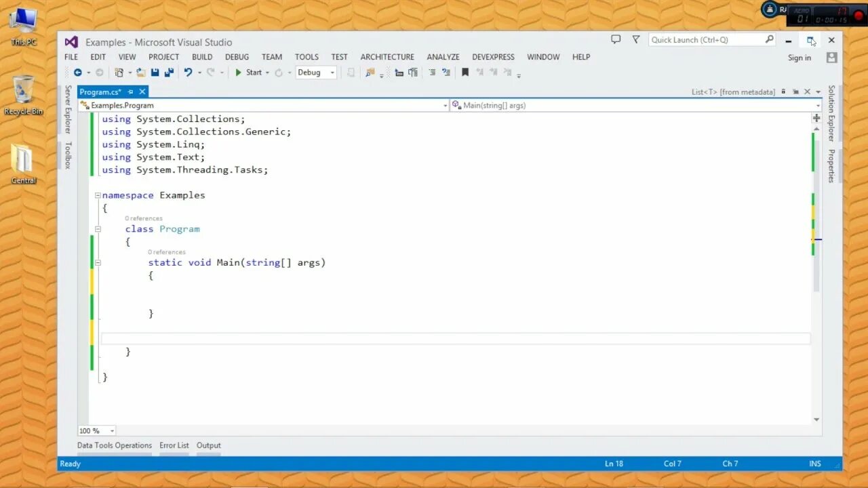This screenshot has width=868, height=488.
Task: Open the Error List tab
Action: 174,445
